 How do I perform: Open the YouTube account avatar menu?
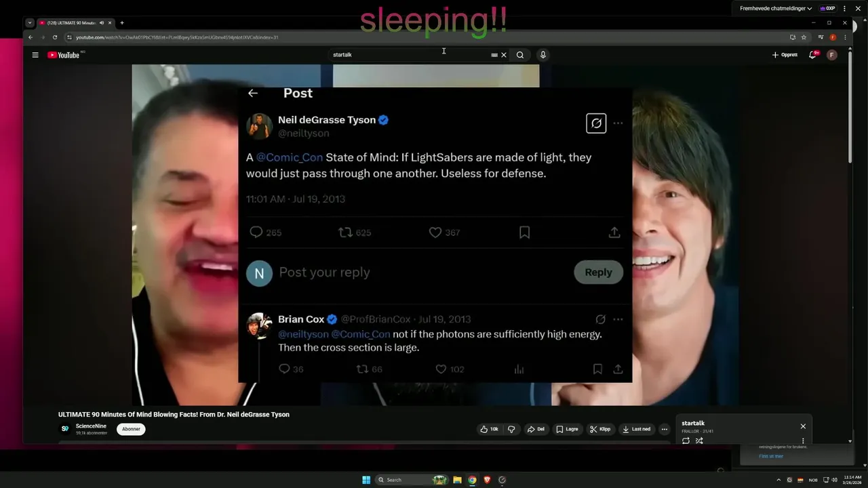[832, 55]
